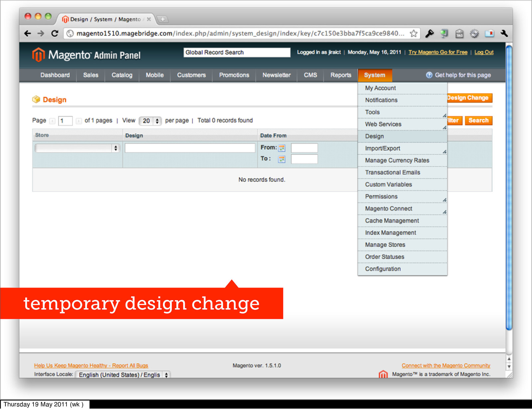Select Cache Management menu item
532x410 pixels.
[402, 221]
